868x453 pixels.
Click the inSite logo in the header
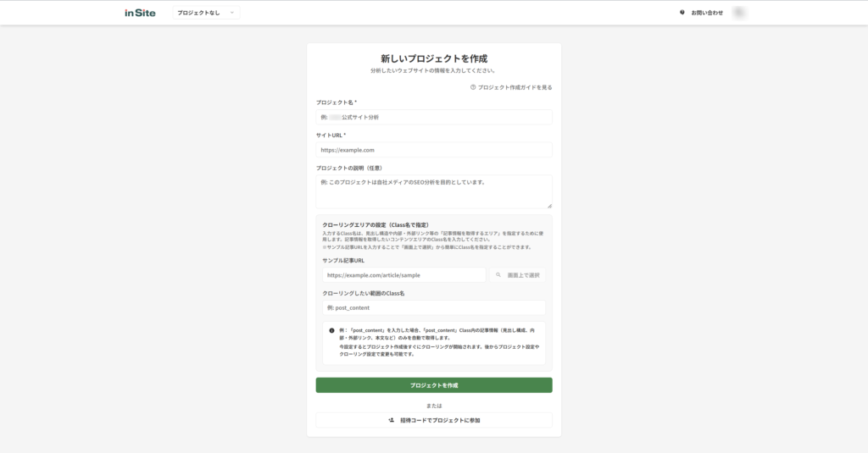[x=140, y=13]
